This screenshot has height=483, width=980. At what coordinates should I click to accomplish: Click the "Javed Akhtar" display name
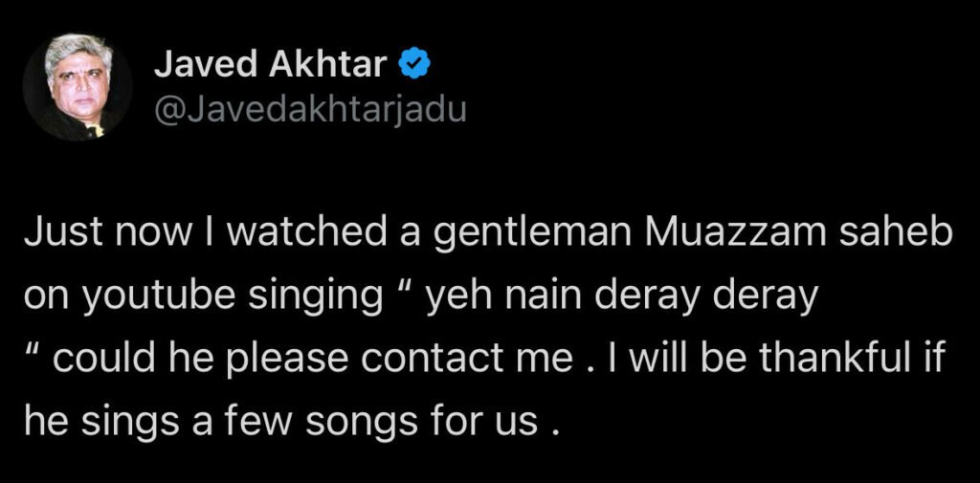[x=270, y=66]
